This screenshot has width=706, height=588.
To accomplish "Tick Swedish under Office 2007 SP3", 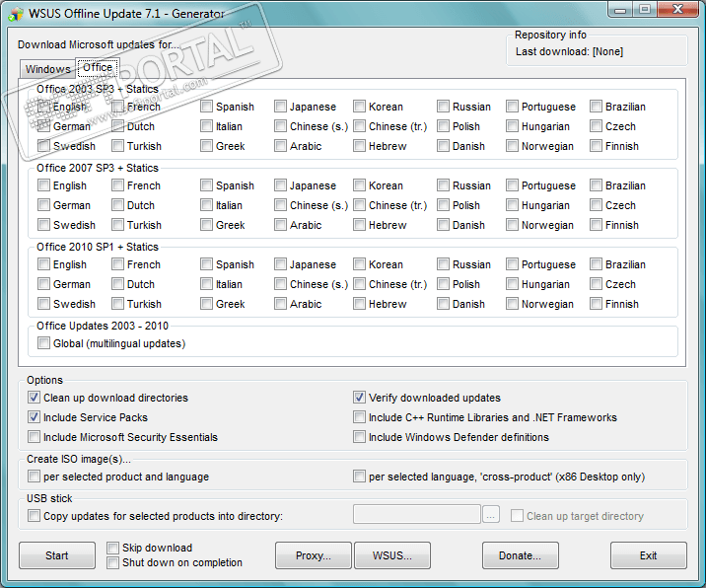I will pos(43,224).
